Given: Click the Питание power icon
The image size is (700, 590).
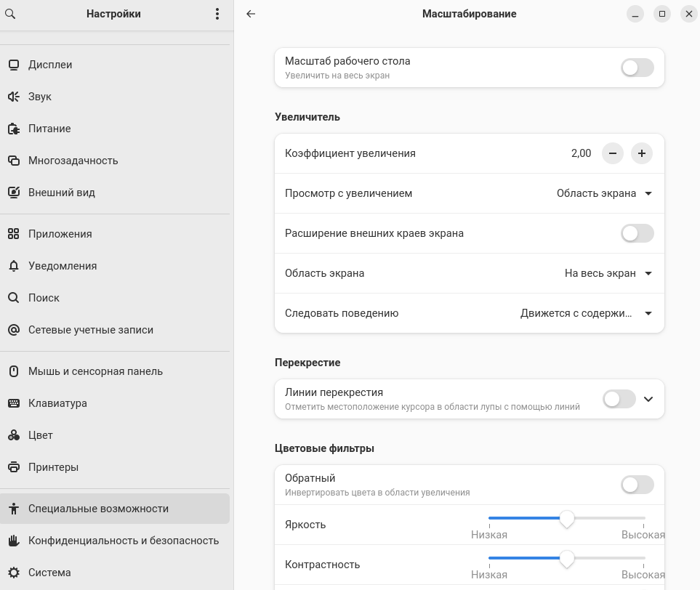Looking at the screenshot, I should point(13,129).
